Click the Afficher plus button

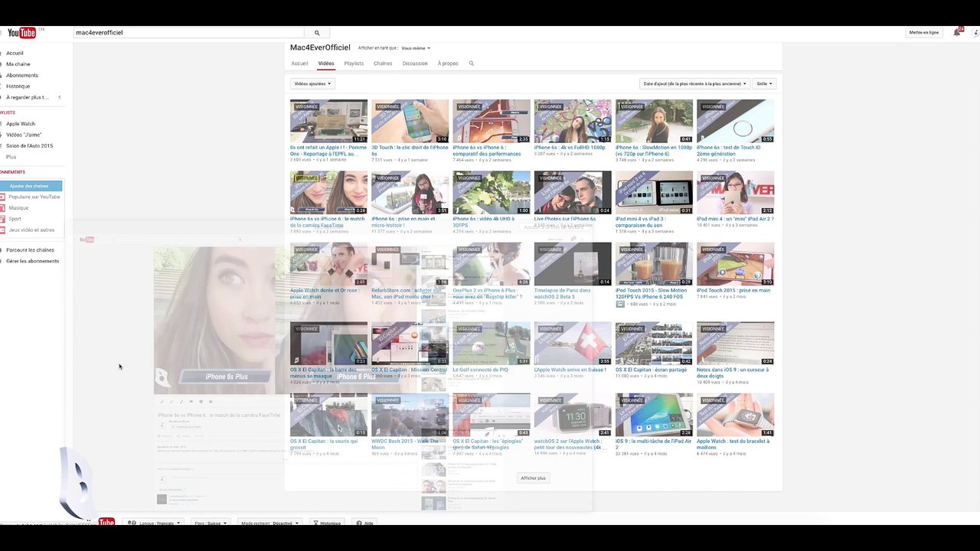click(533, 478)
